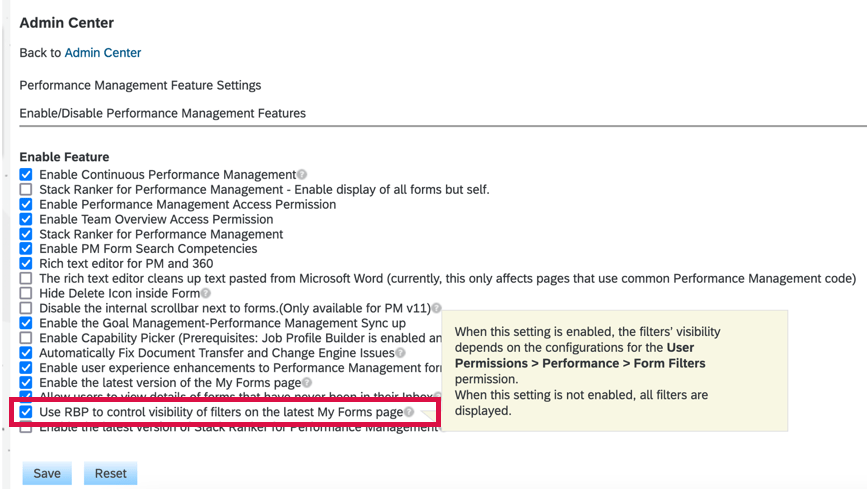This screenshot has height=489, width=867.
Task: Click the Save button
Action: [x=47, y=473]
